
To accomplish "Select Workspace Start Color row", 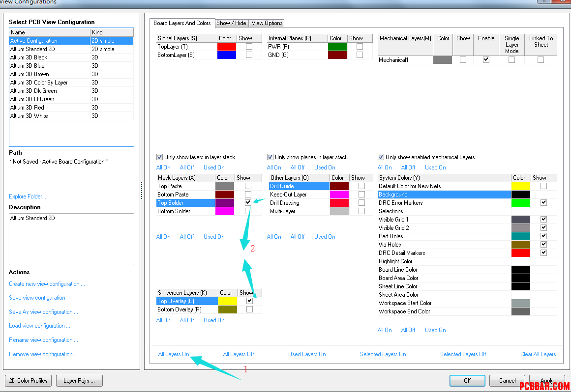I will coord(467,303).
